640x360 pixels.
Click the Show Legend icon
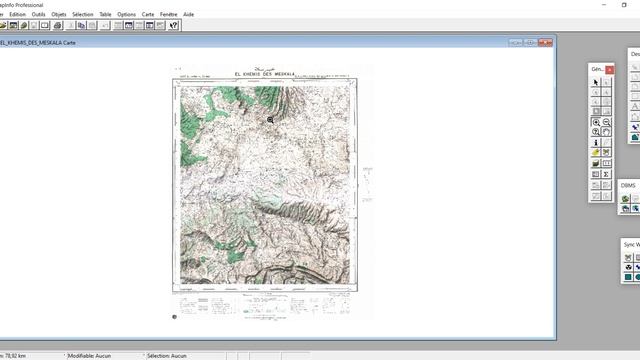596,174
